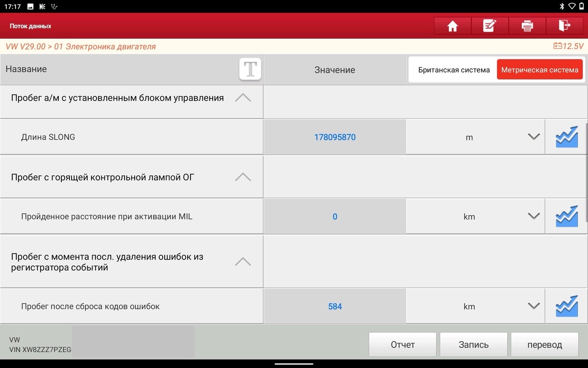Open the edit note icon
The width and height of the screenshot is (588, 368).
click(x=490, y=26)
